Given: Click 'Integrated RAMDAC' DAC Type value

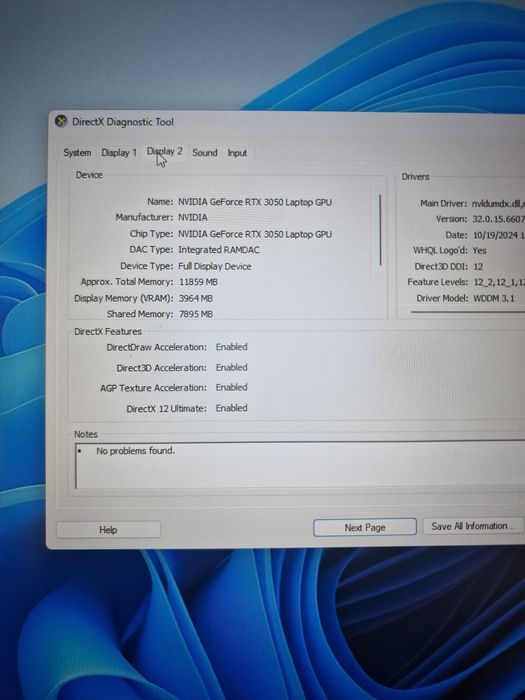Looking at the screenshot, I should tap(219, 250).
